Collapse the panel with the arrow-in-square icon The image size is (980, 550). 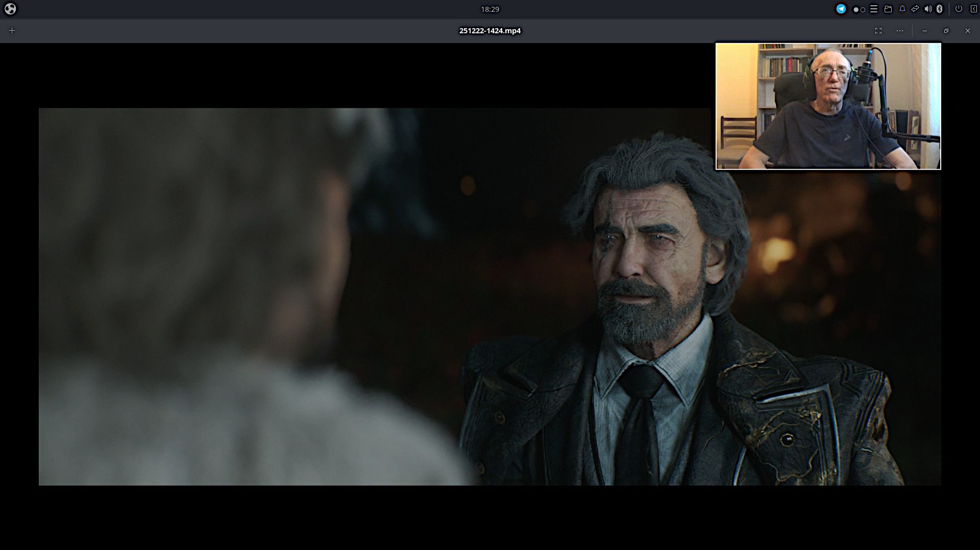972,9
